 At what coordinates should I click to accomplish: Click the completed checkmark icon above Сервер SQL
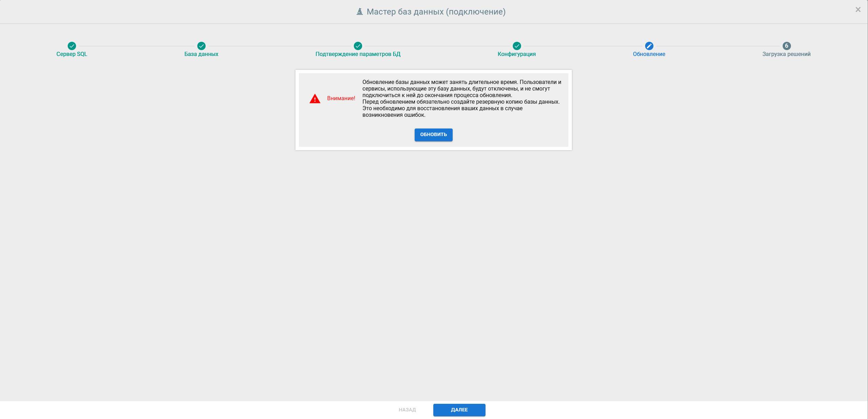click(72, 46)
